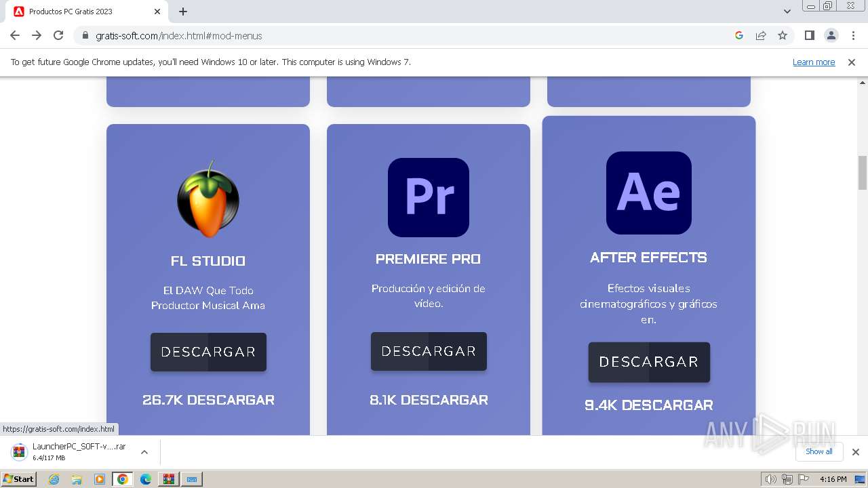Open a new tab with plus icon
The width and height of the screenshot is (868, 488).
[183, 12]
